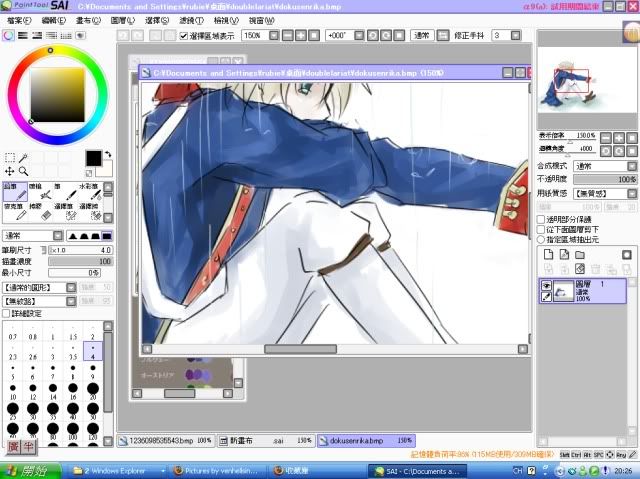Open the 圖層(L) layer menu
The image size is (640, 479).
(x=122, y=20)
